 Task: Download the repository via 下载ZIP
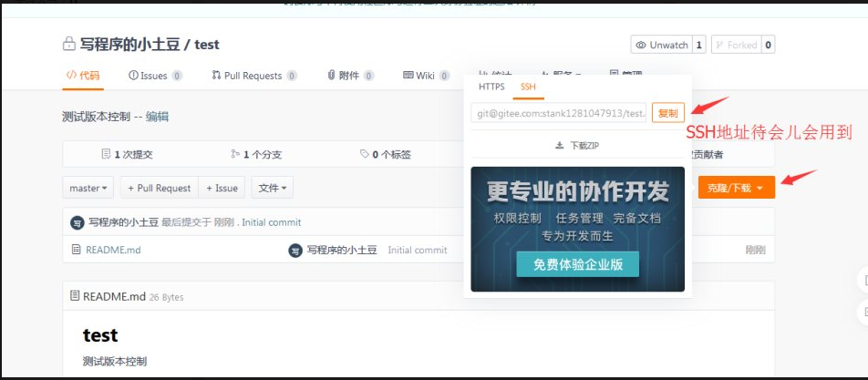coord(577,146)
